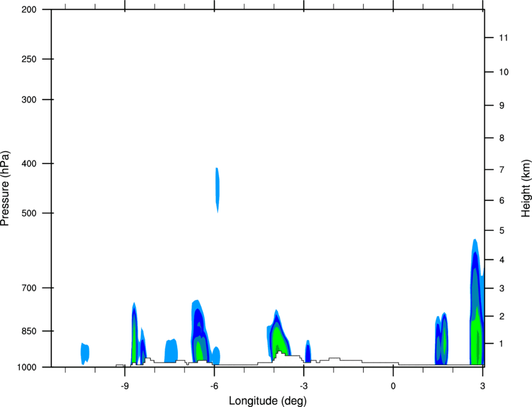Click the small light-blue patch near longitude -10
Viewport: 532px width, 407px height.
point(85,353)
